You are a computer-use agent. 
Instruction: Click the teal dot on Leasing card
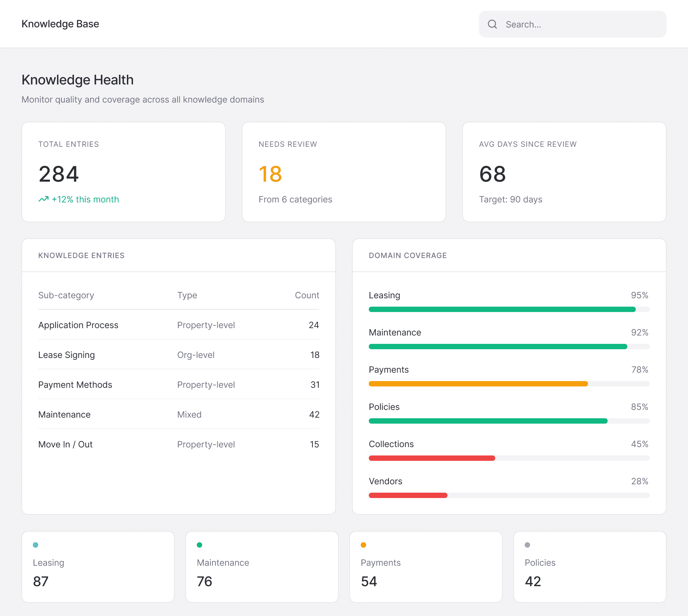[36, 545]
